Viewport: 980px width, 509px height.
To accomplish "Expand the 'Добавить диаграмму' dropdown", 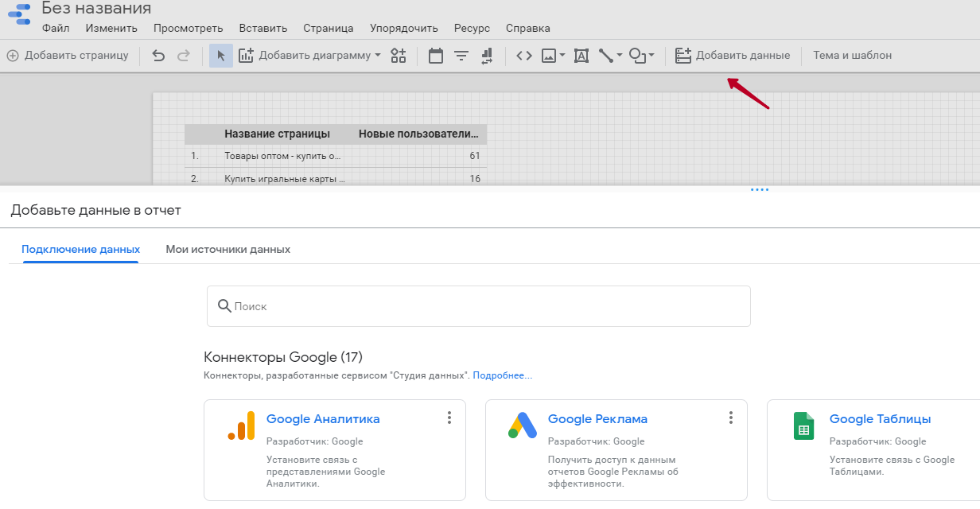I will (x=378, y=56).
